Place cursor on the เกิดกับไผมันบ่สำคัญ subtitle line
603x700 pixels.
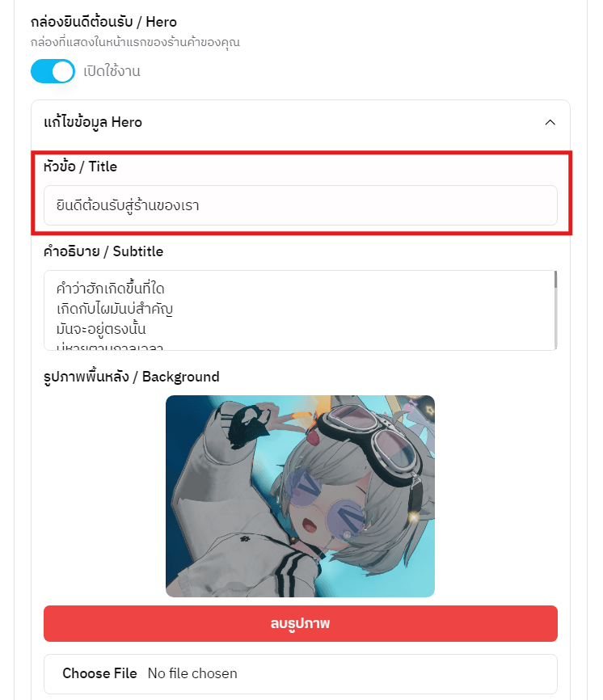coord(115,309)
